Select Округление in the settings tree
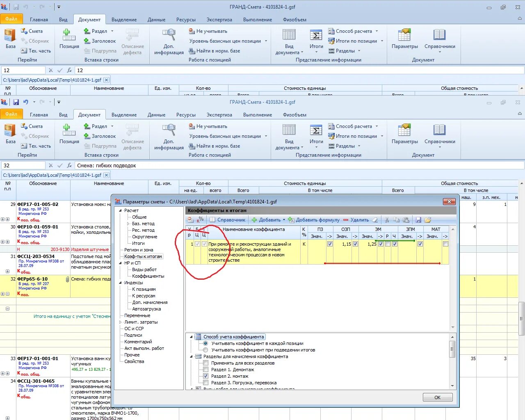 [x=144, y=237]
